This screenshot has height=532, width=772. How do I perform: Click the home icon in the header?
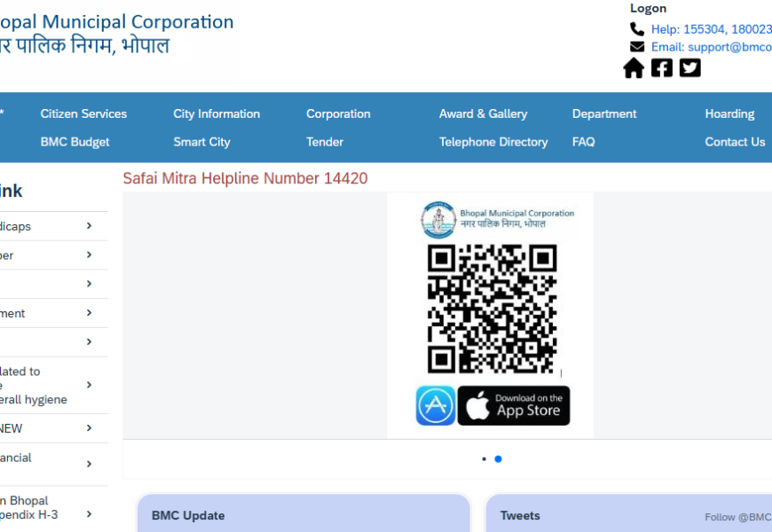(x=634, y=68)
